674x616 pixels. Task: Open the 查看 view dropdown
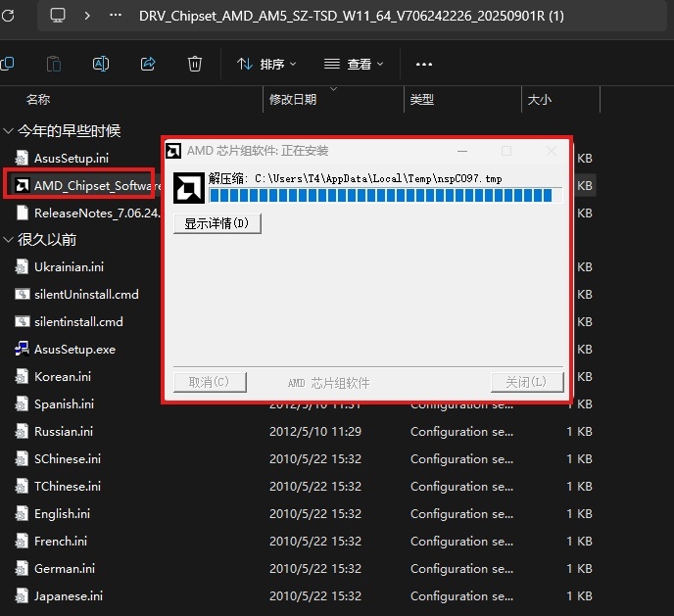354,64
